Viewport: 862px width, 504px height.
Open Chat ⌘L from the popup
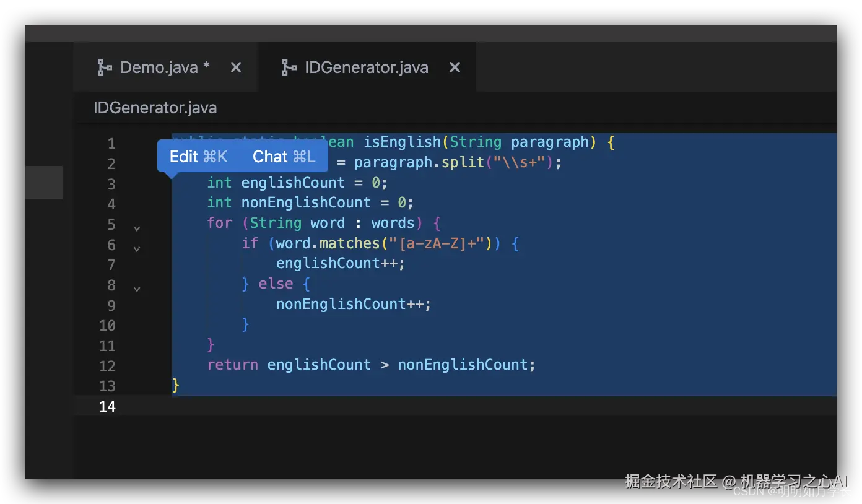click(x=284, y=157)
